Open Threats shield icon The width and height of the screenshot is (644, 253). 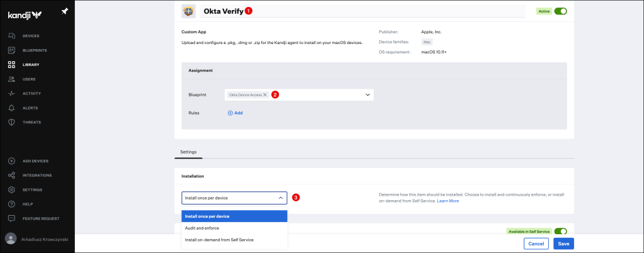(x=11, y=122)
